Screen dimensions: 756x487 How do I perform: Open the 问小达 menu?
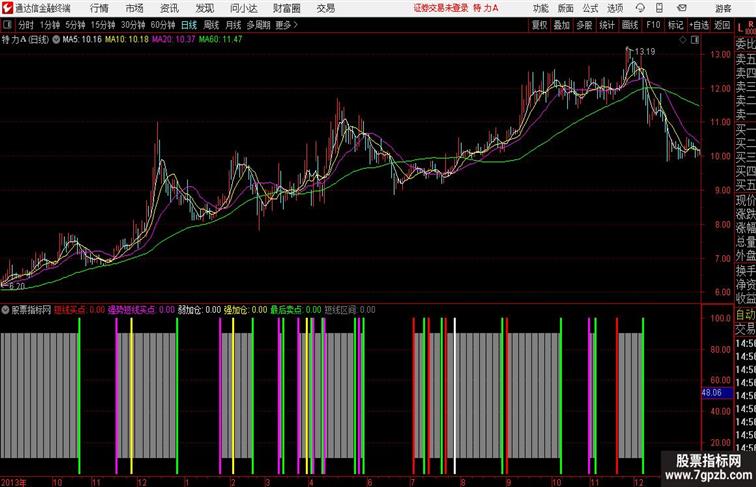243,8
